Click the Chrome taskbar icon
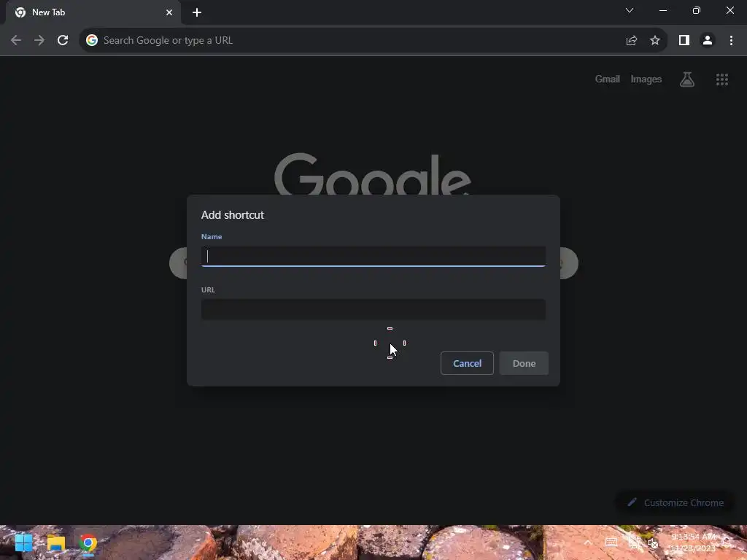The width and height of the screenshot is (747, 560). [x=88, y=542]
